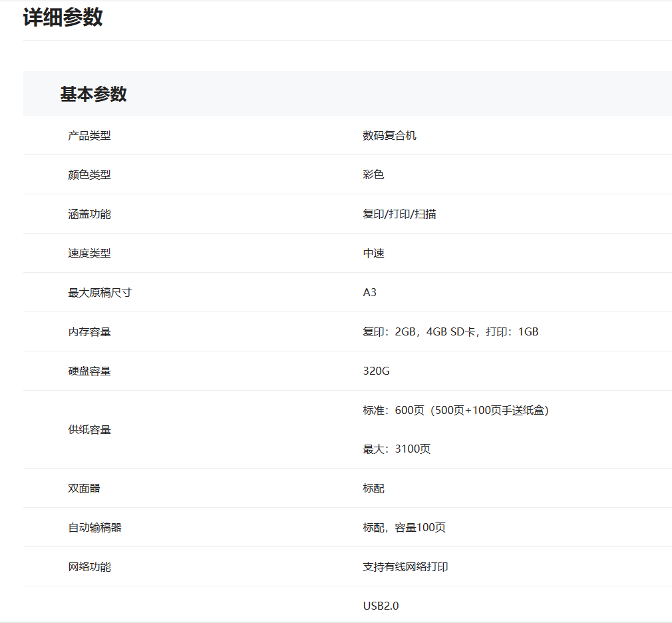
Task: Click the 最大:3100页 capacity text
Action: pyautogui.click(x=397, y=449)
